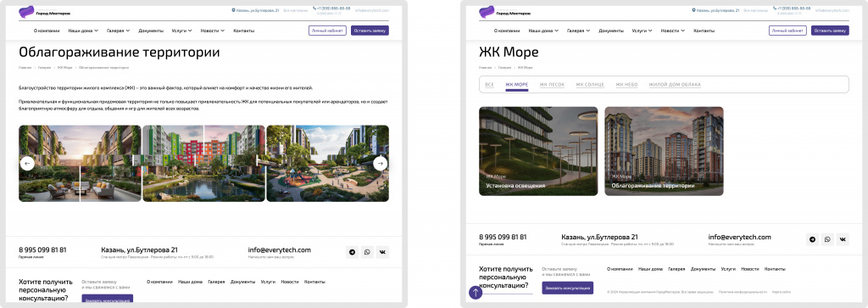Open WhatsApp link on Облагораживание территории page footer

tap(368, 252)
